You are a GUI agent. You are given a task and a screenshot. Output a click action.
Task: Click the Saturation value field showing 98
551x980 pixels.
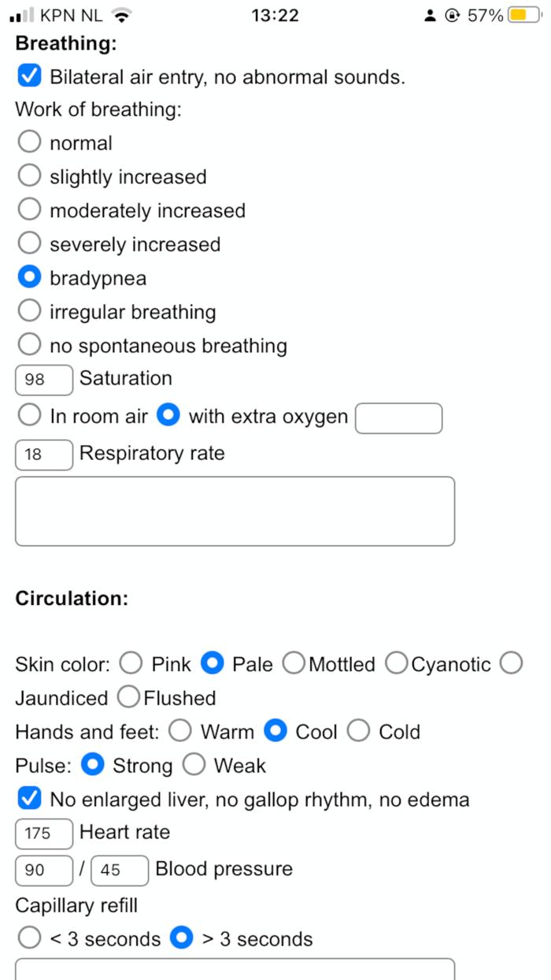tap(43, 380)
